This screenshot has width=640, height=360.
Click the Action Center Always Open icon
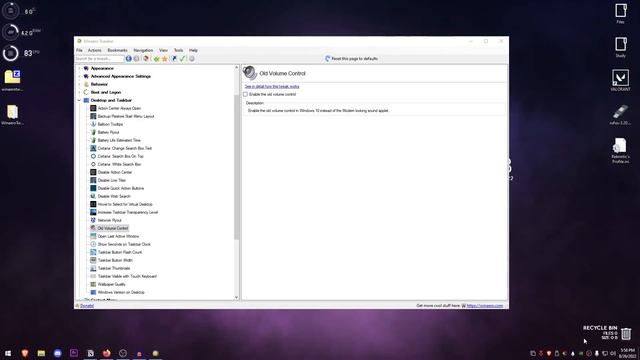click(93, 108)
